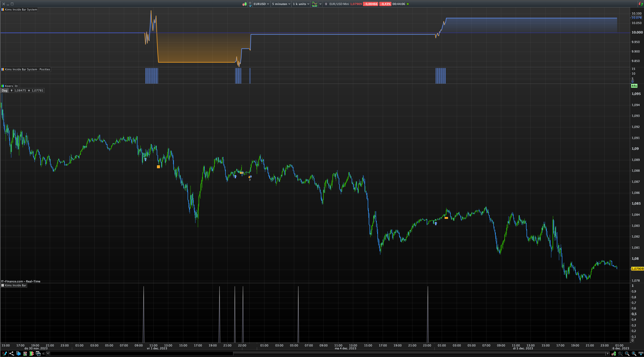Click the red -0,00466 price change badge

(x=370, y=4)
